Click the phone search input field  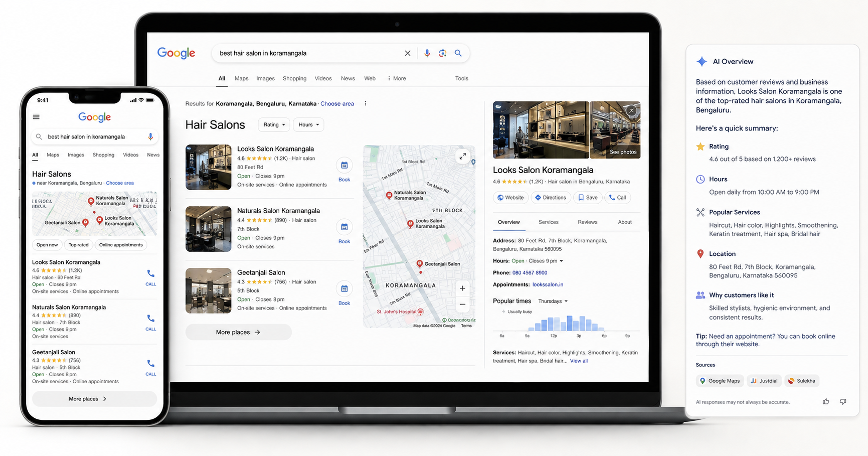pos(95,136)
